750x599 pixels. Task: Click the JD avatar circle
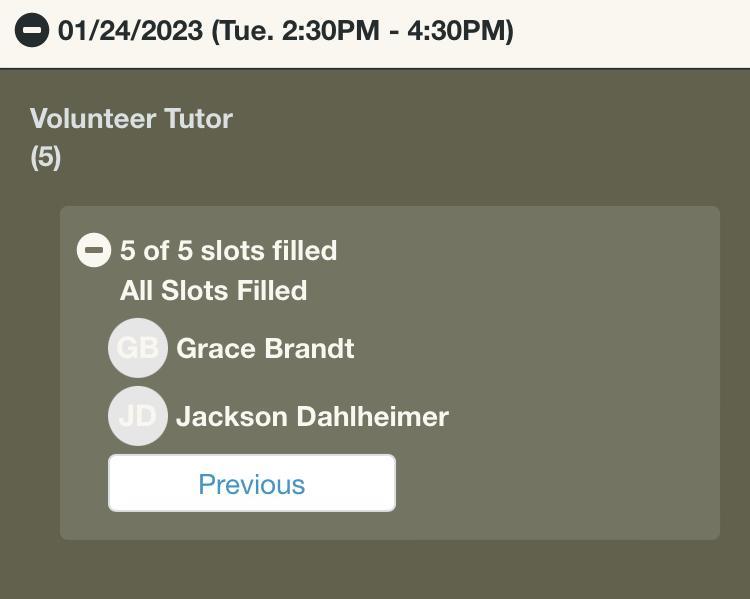tap(138, 416)
